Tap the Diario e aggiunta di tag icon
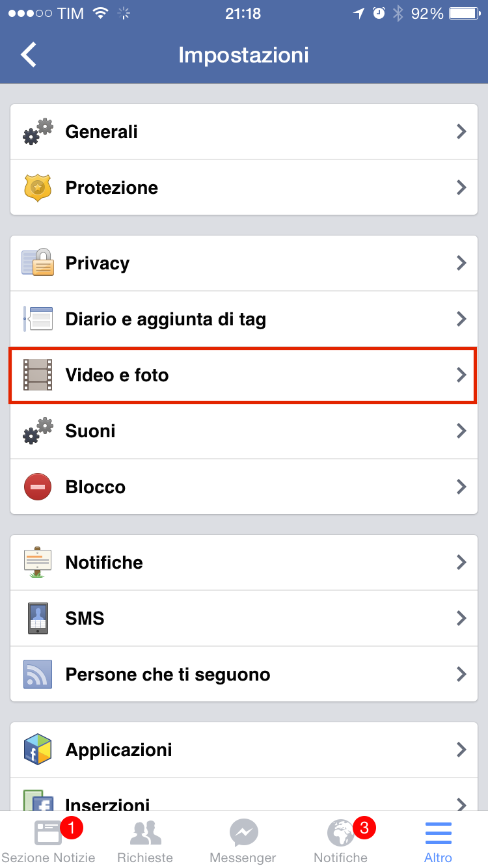488x868 pixels. click(x=38, y=319)
